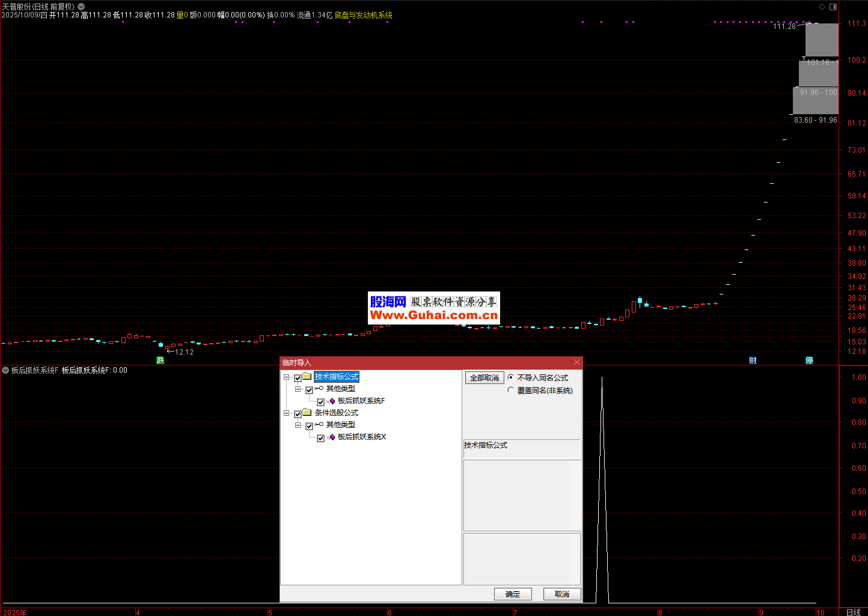868x616 pixels.
Task: Uncheck the 板后抓妖系统F checkbox
Action: pyautogui.click(x=321, y=402)
